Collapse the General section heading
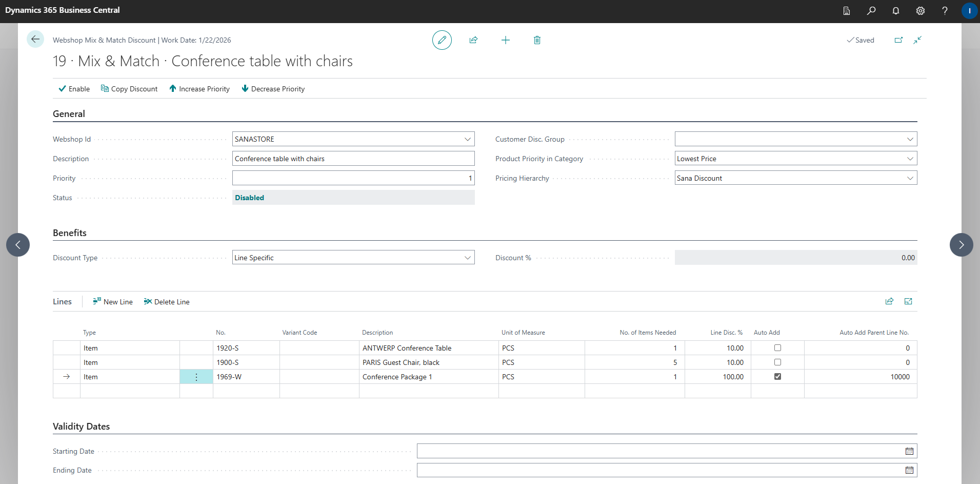This screenshot has width=980, height=484. click(69, 114)
